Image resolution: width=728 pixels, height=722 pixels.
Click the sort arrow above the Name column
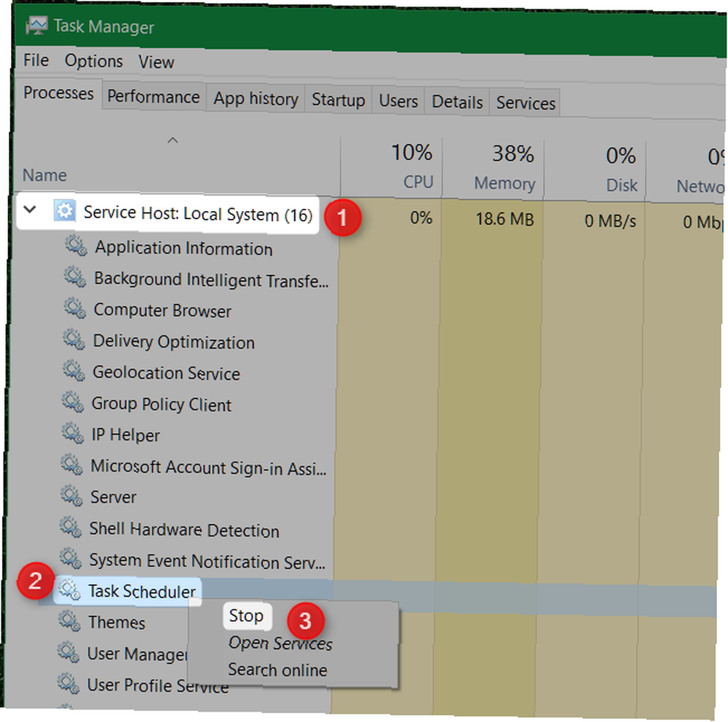(x=173, y=140)
